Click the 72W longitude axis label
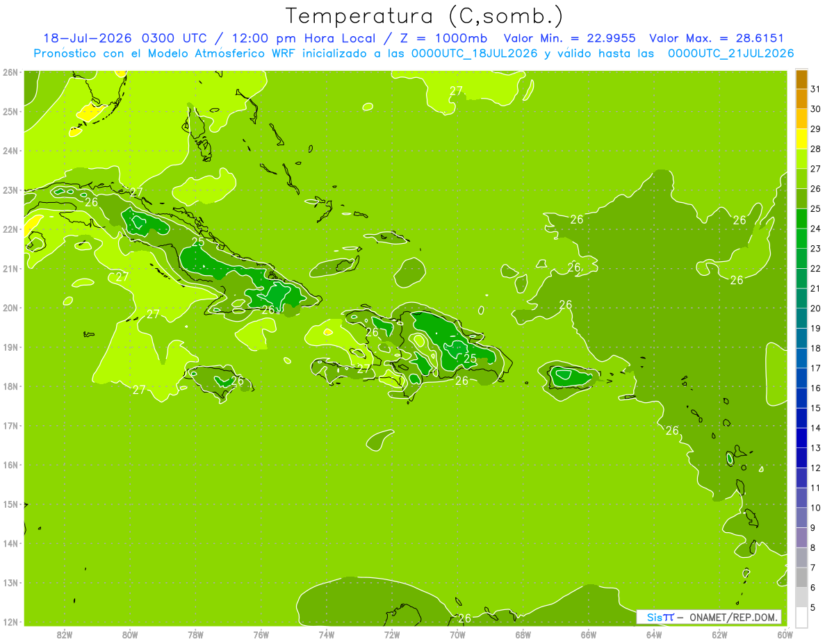 [x=392, y=634]
